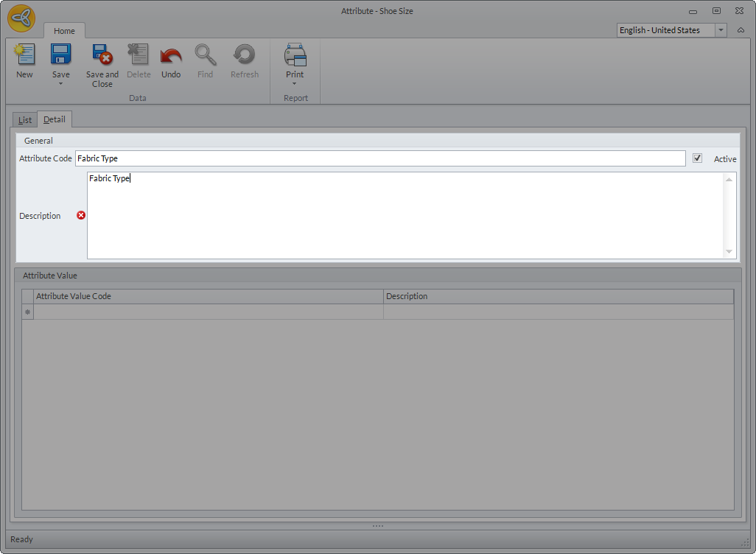The width and height of the screenshot is (756, 554).
Task: Select the Home ribbon tab
Action: pos(64,31)
